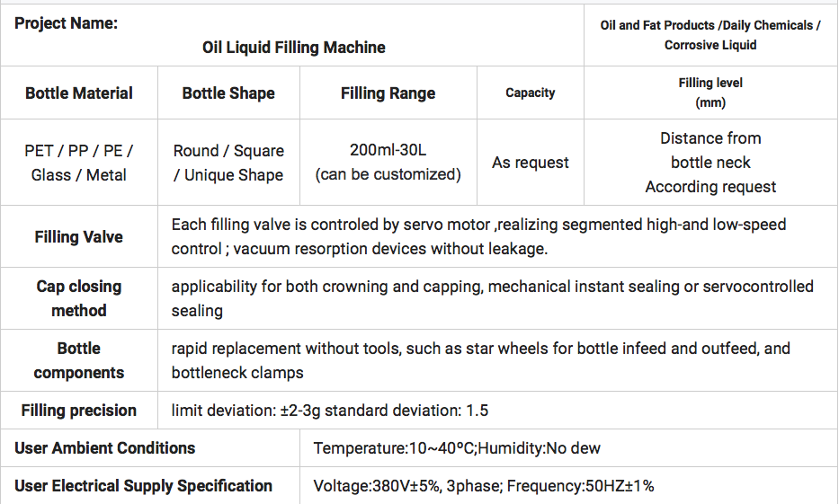The image size is (839, 504).
Task: Click the servo motor description text
Action: (478, 225)
